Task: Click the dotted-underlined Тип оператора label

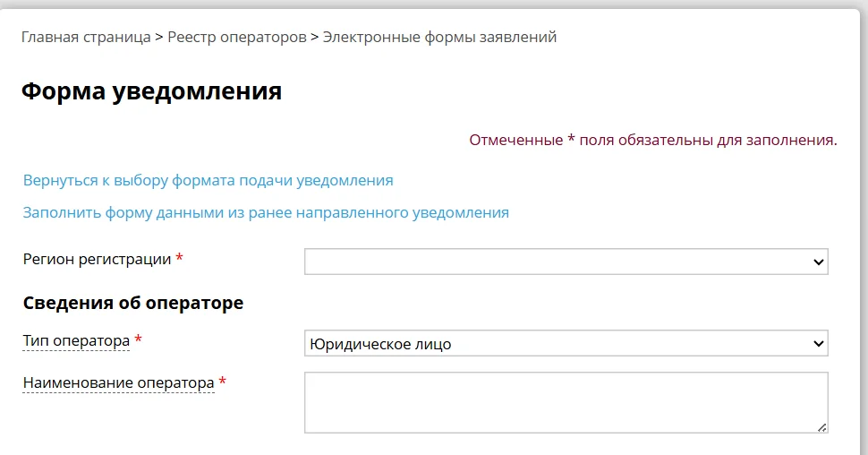Action: click(x=76, y=341)
